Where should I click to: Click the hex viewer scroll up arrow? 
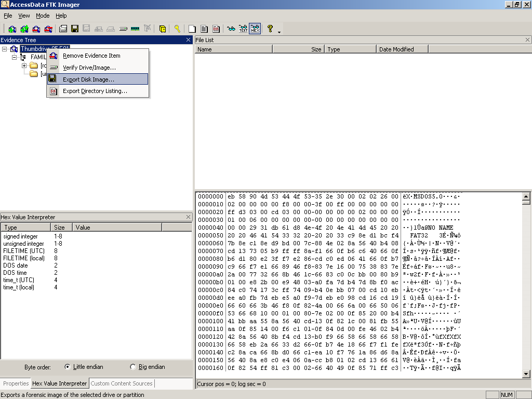coord(526,196)
